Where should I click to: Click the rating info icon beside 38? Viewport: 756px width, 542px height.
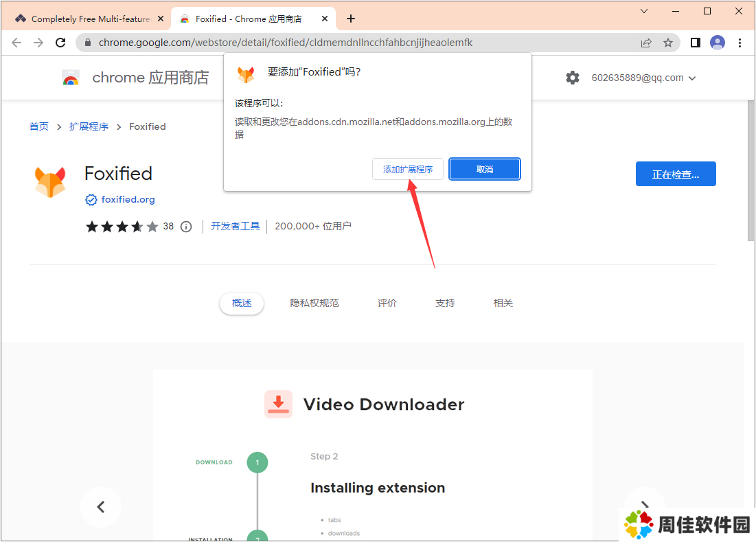coord(186,227)
